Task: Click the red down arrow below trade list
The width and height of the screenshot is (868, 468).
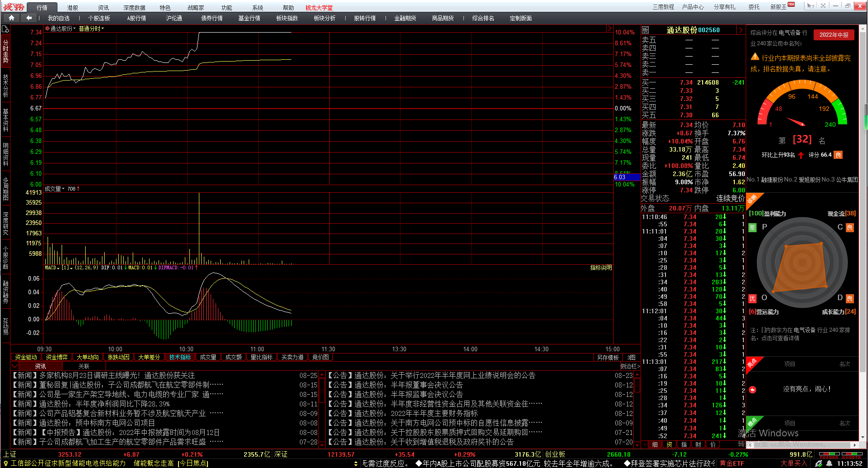Action: coord(637,445)
